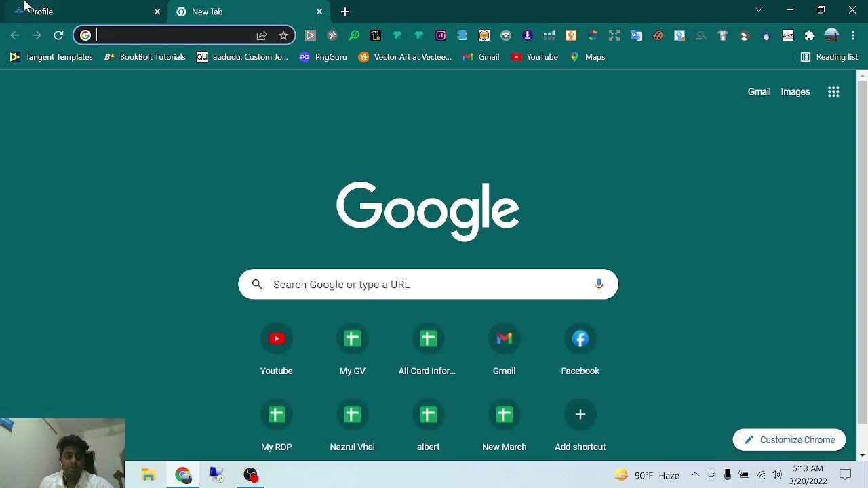
Task: Click the gray play-arrow extension icon
Action: pos(311,35)
